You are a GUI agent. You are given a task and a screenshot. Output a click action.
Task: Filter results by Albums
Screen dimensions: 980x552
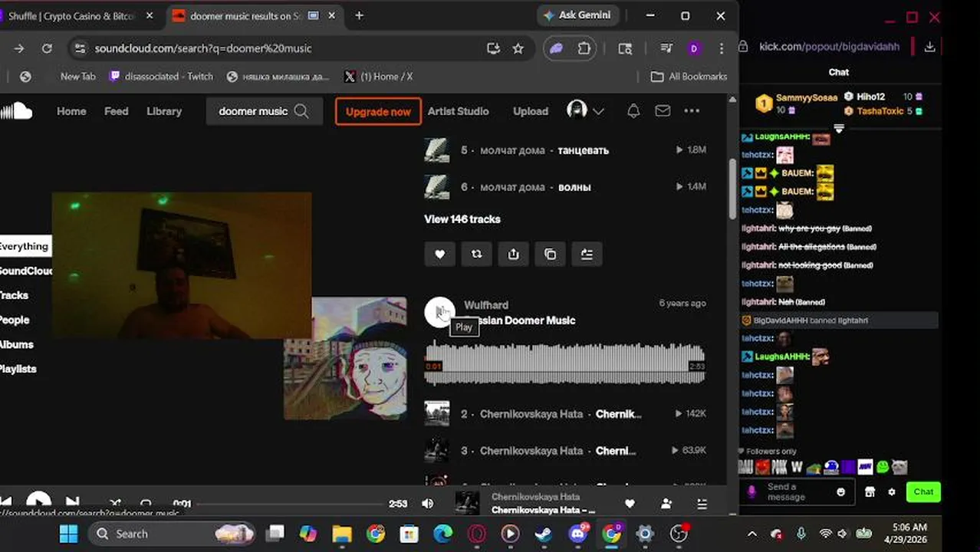pyautogui.click(x=16, y=344)
